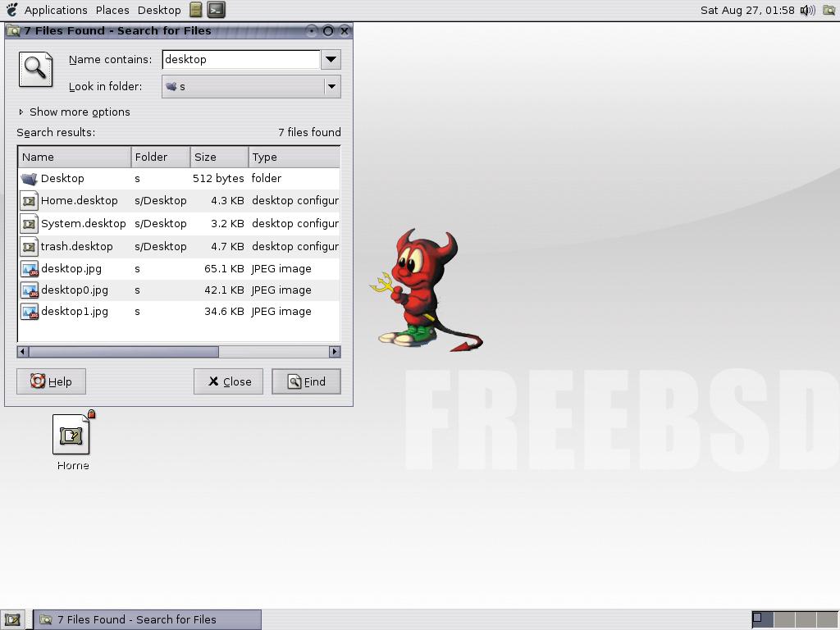The image size is (840, 630).
Task: Open the Desktop menu in top panel
Action: pyautogui.click(x=159, y=10)
